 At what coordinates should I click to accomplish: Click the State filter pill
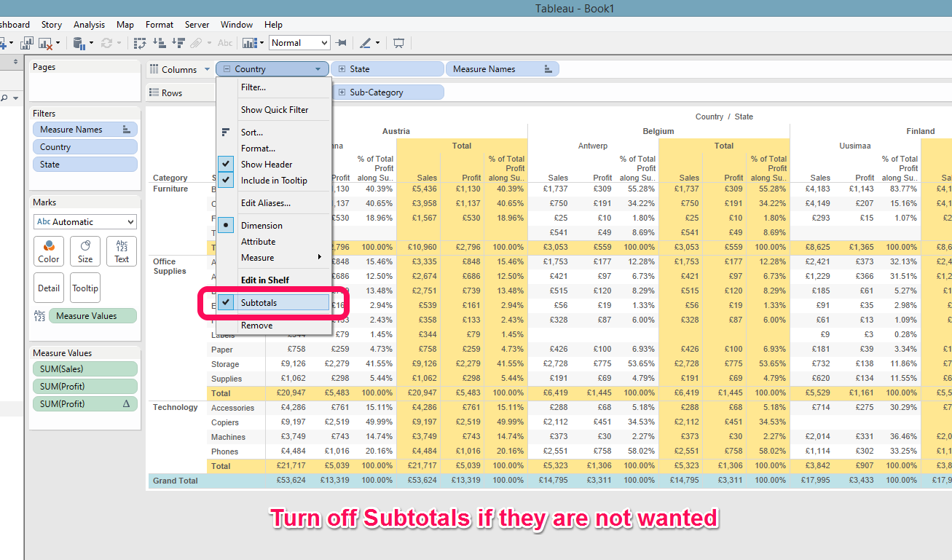tap(84, 165)
